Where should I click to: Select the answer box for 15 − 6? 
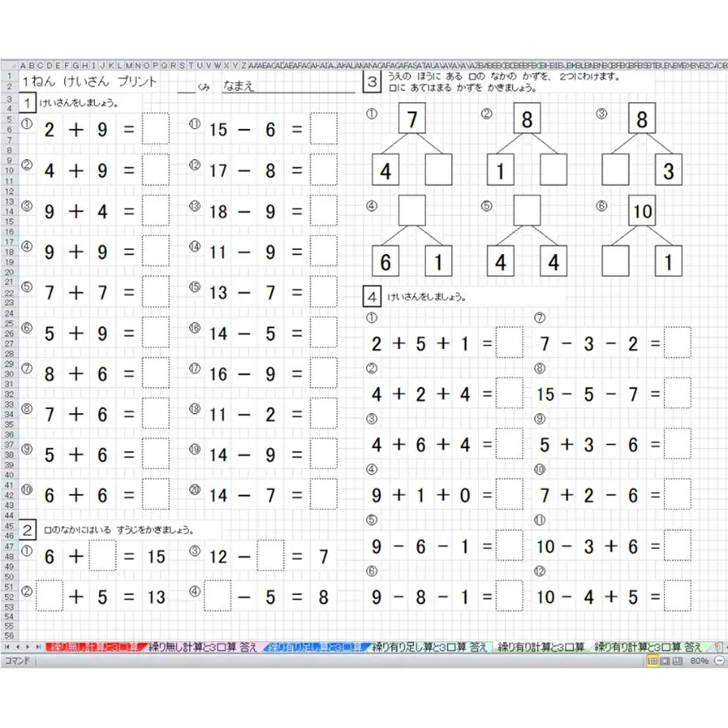pos(324,129)
